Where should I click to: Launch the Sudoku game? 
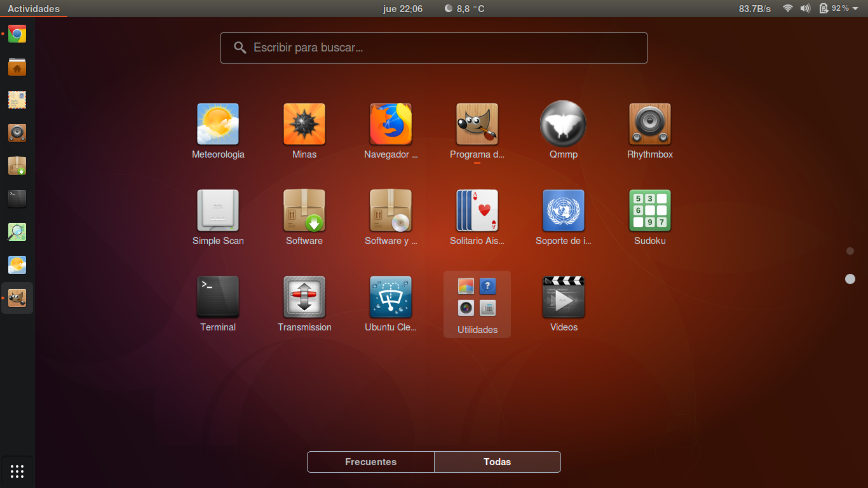[650, 210]
